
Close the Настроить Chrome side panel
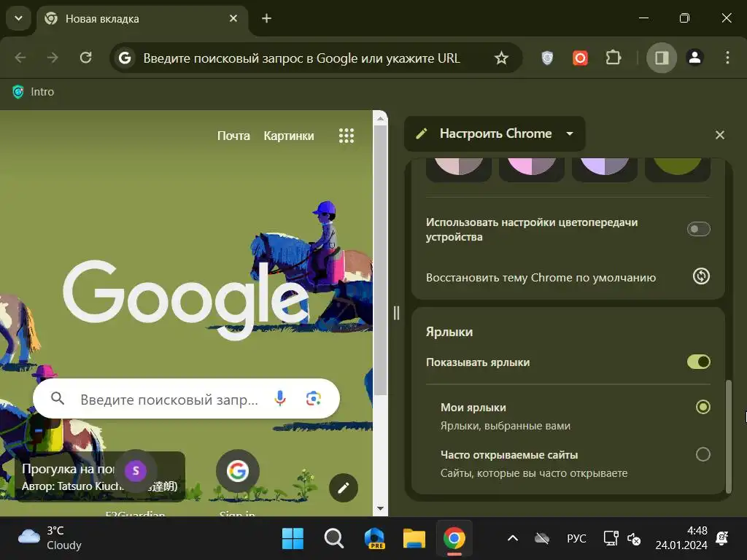(x=720, y=135)
